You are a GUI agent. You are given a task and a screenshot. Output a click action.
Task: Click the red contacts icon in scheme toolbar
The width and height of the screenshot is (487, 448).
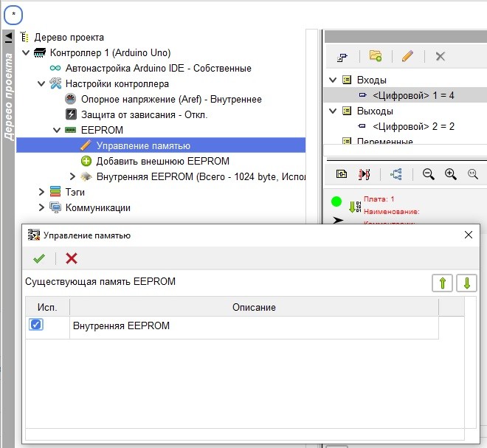pyautogui.click(x=364, y=174)
